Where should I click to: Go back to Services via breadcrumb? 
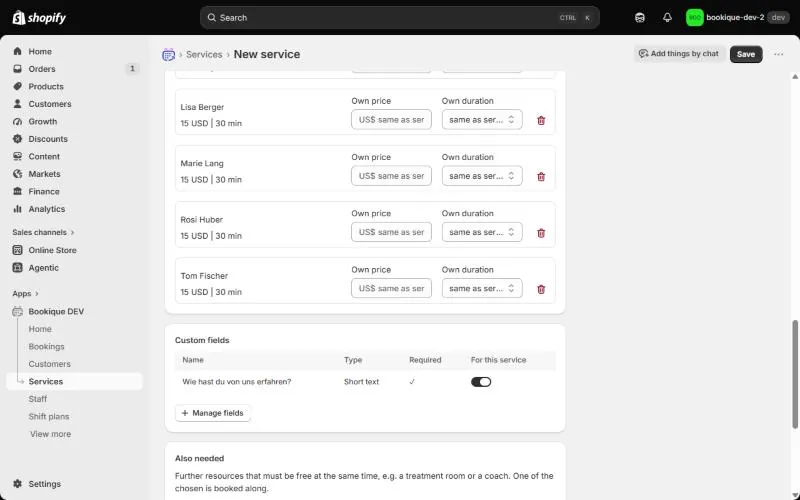(204, 54)
